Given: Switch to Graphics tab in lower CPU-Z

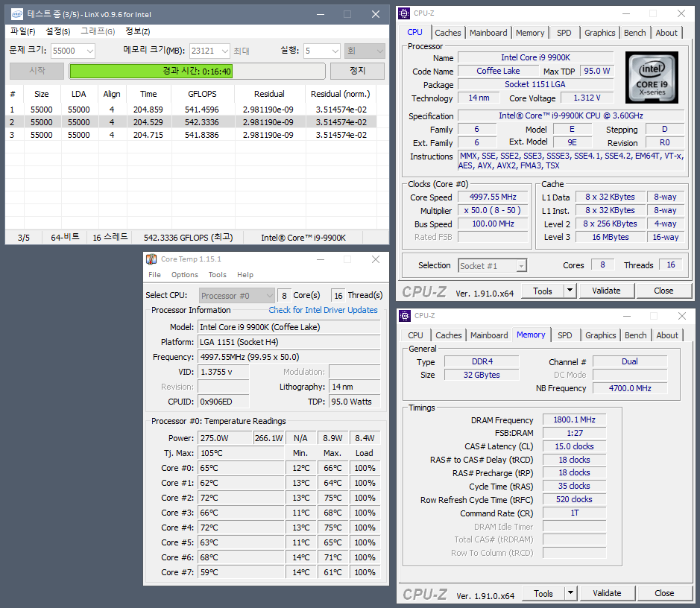Looking at the screenshot, I should (600, 335).
